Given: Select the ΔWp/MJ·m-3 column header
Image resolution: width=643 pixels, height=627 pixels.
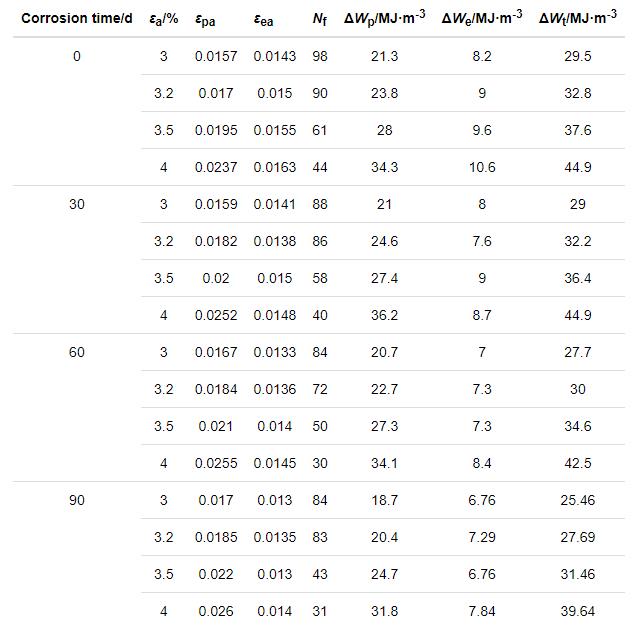Looking at the screenshot, I should (x=384, y=19).
